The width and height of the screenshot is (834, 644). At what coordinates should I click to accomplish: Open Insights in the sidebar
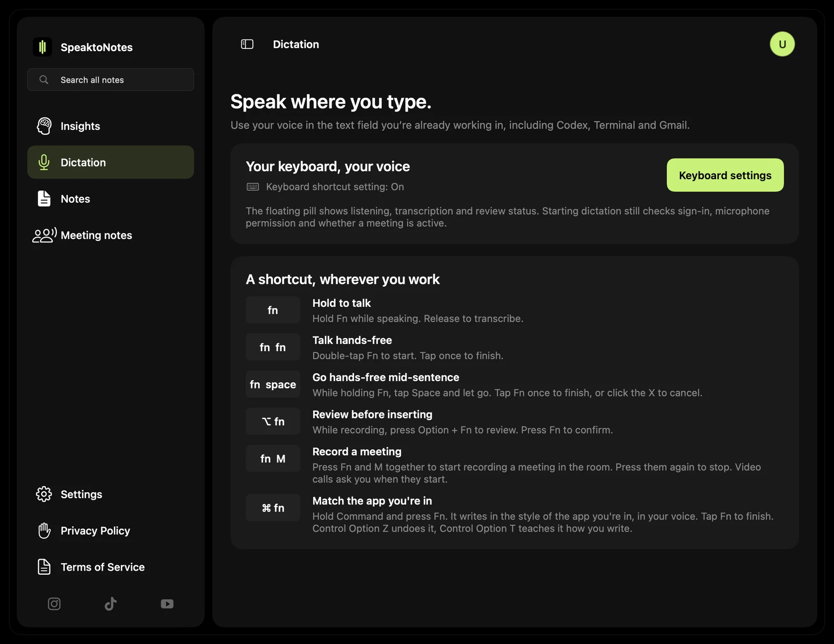(111, 126)
